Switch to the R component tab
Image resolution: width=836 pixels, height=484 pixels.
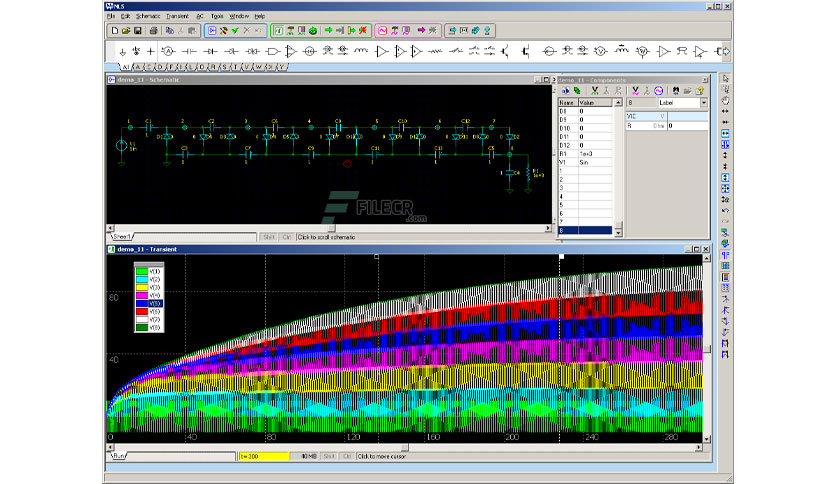click(x=213, y=67)
